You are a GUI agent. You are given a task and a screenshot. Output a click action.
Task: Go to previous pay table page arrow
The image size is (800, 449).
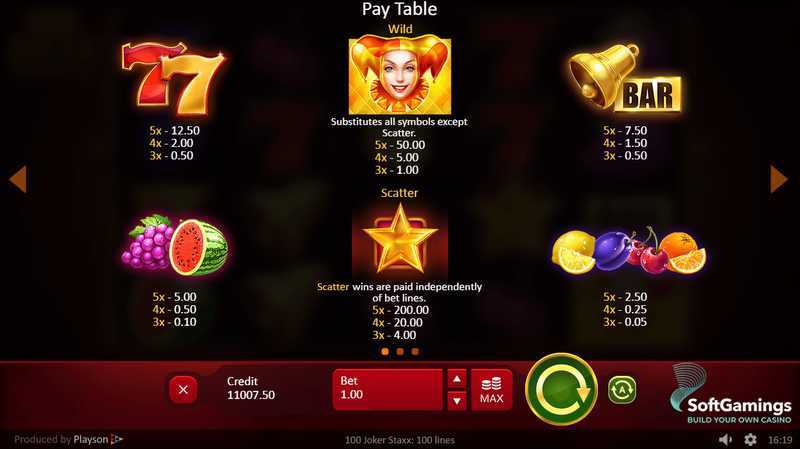tap(18, 179)
